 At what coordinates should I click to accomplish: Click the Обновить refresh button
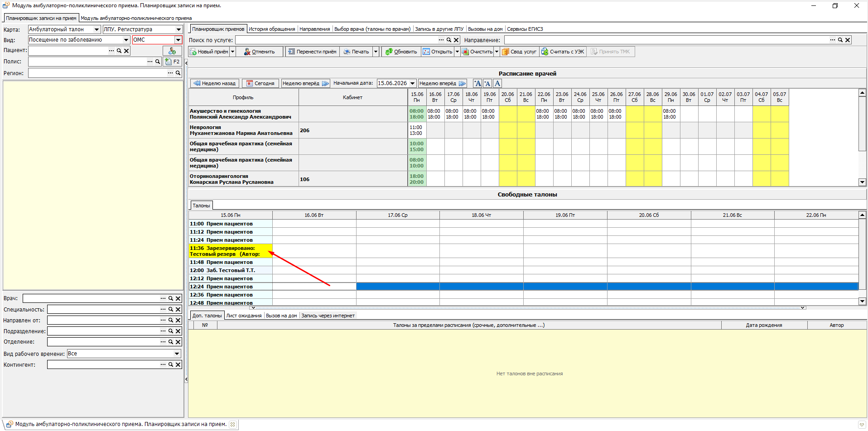click(x=401, y=52)
